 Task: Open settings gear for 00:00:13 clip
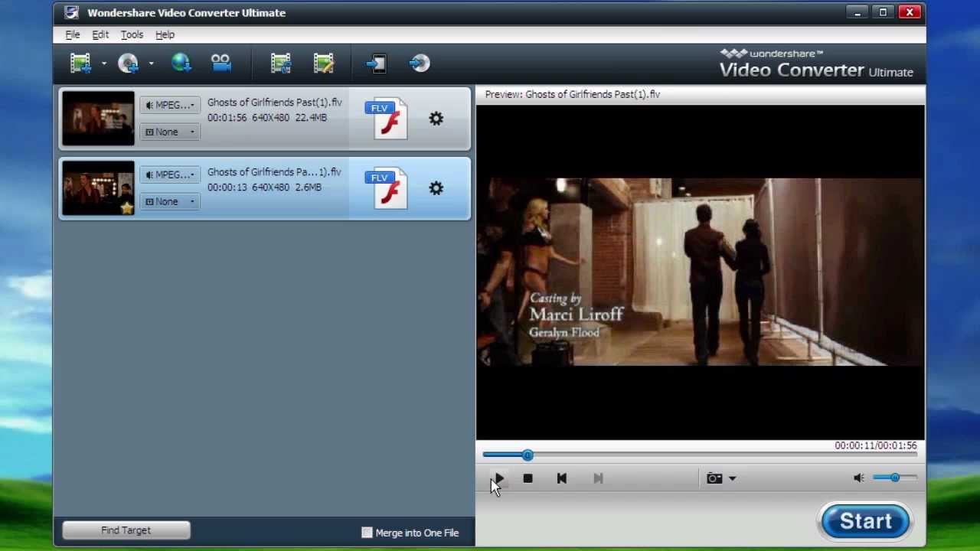pyautogui.click(x=436, y=188)
